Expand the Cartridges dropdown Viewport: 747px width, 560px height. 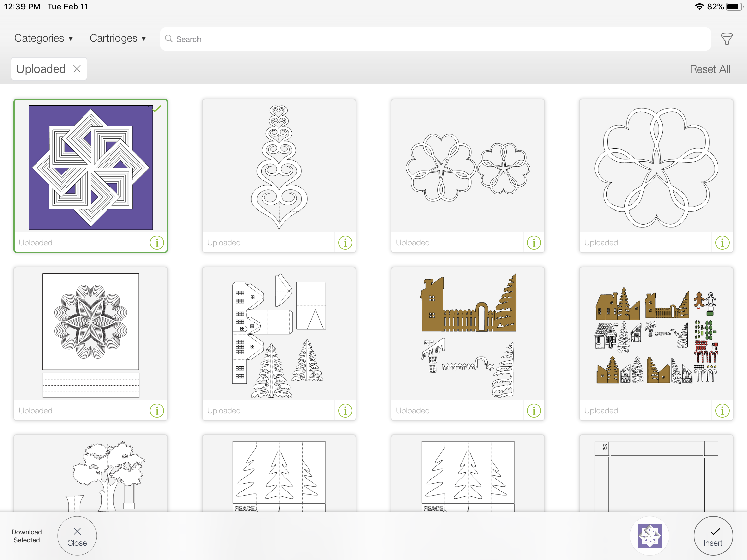click(118, 38)
